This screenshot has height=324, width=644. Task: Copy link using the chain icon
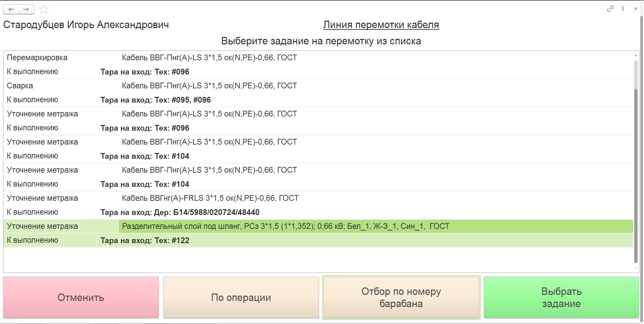coord(610,9)
